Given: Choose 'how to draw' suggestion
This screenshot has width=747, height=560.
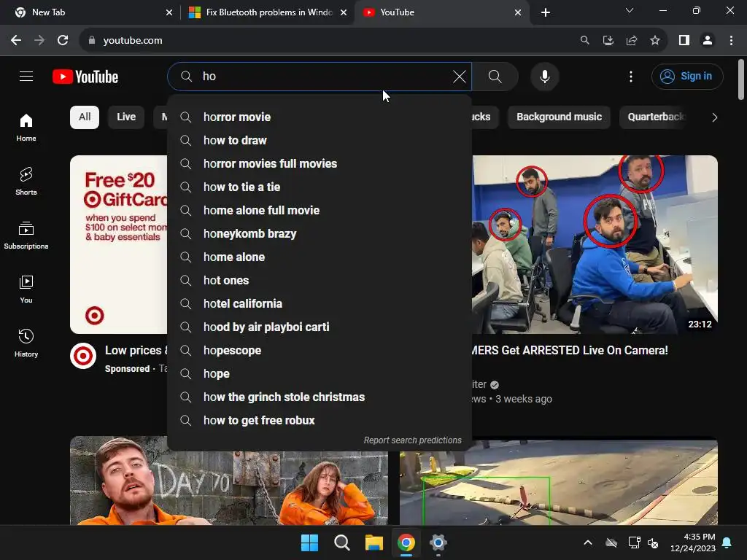Looking at the screenshot, I should pos(320,141).
